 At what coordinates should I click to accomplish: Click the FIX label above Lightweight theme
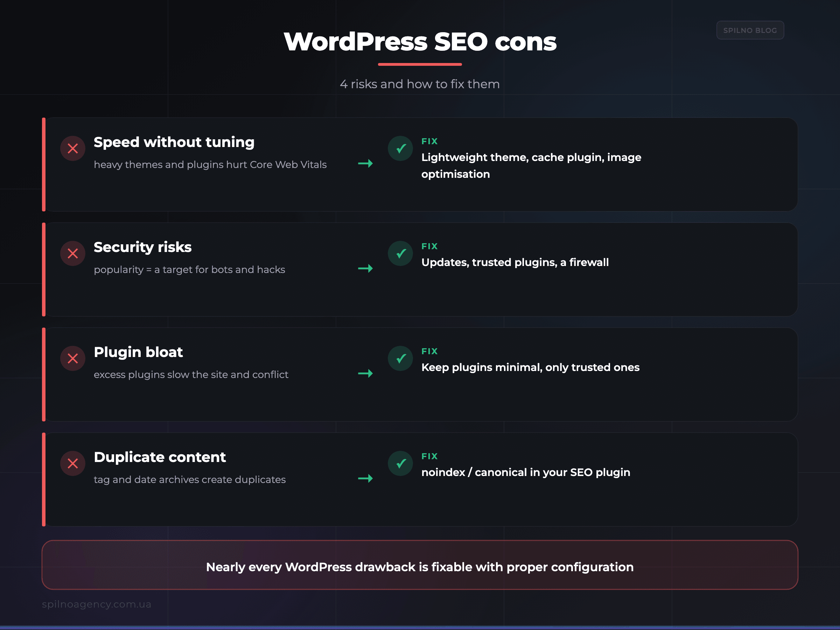click(429, 141)
